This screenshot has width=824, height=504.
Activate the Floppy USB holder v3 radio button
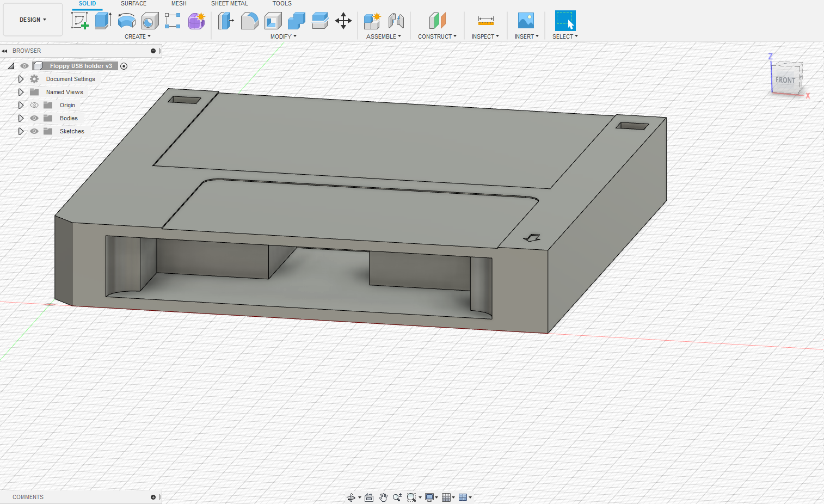124,66
